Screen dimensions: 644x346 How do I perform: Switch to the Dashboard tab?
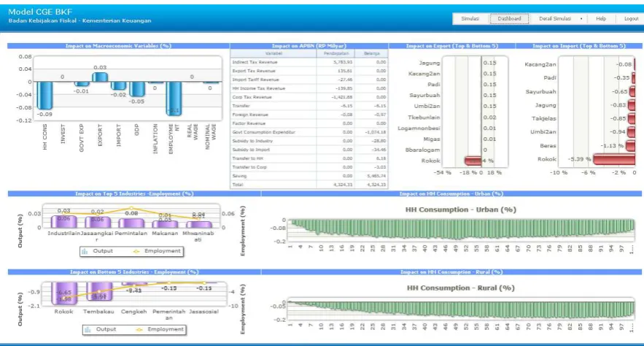tap(509, 19)
